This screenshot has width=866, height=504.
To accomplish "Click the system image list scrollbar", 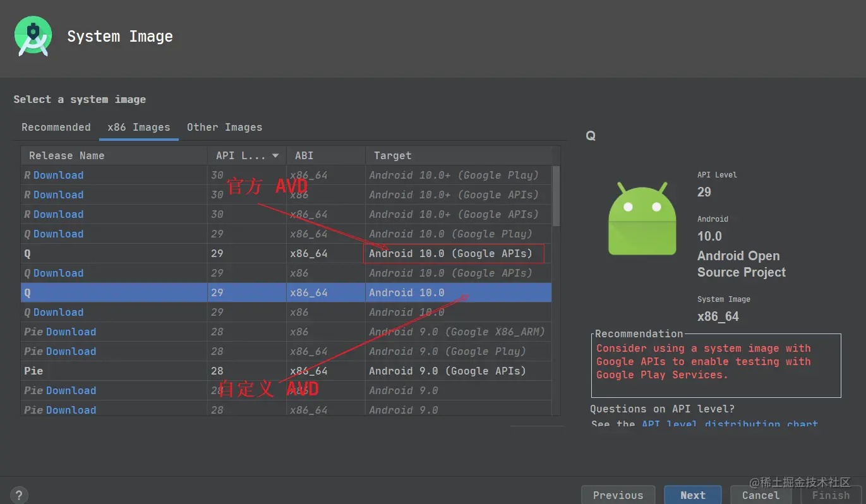I will 556,196.
